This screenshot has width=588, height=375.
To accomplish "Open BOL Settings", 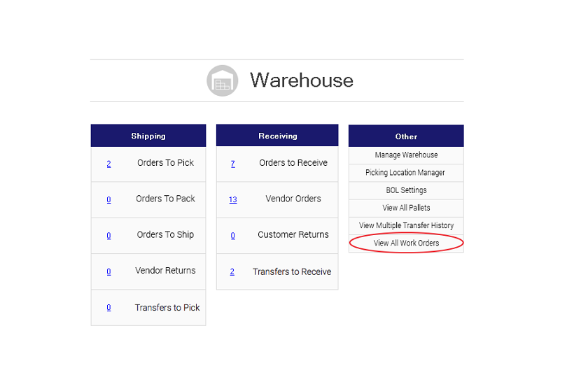I will 406,190.
